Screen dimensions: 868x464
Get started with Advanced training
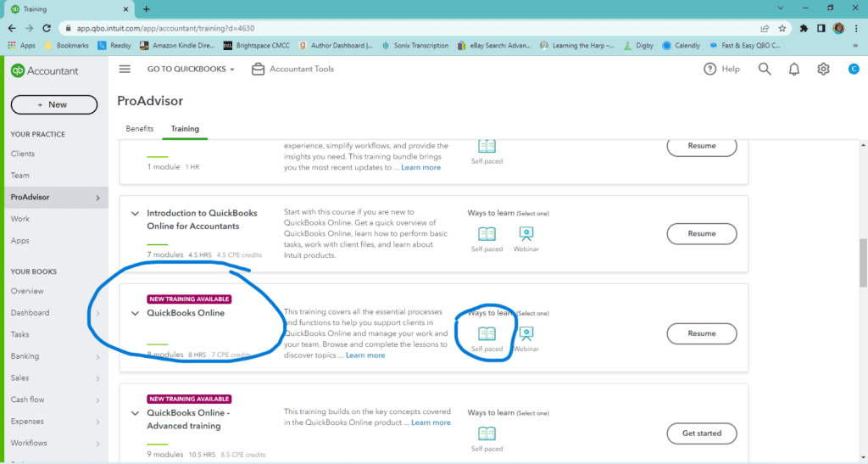click(701, 433)
